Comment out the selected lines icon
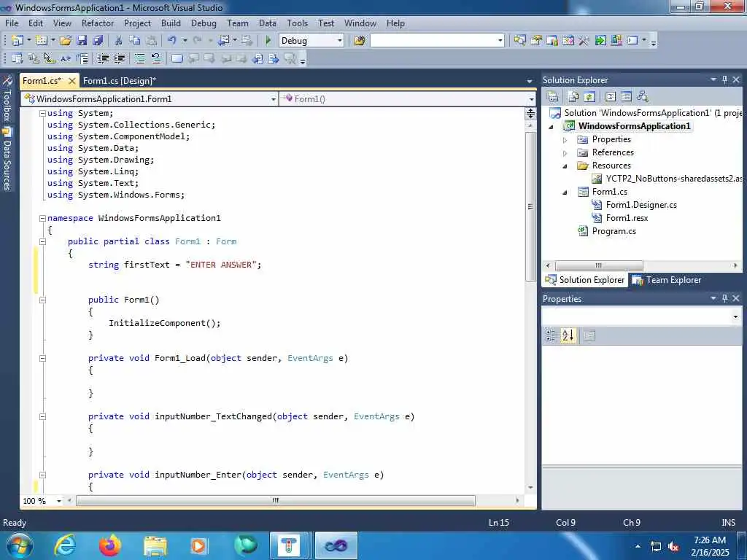This screenshot has height=560, width=747. [139, 58]
